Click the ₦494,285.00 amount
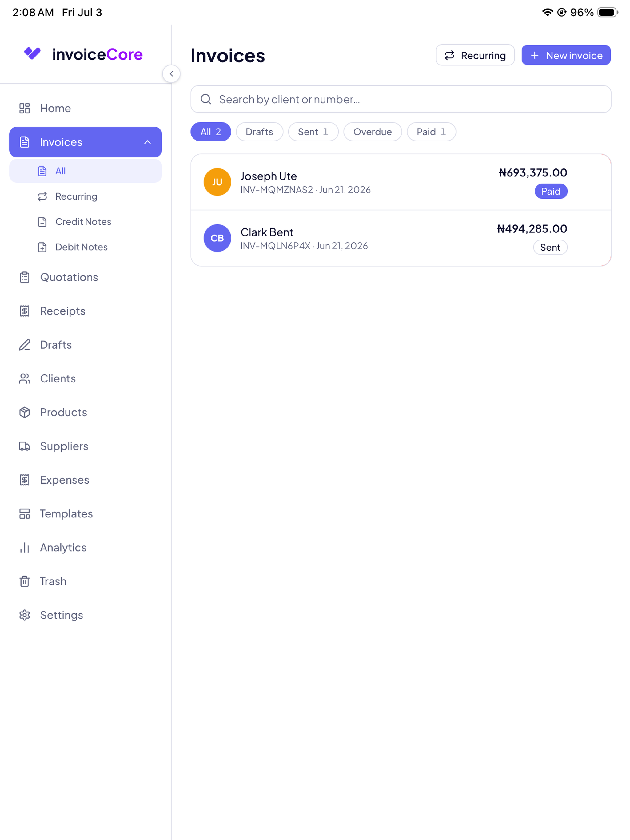 [x=532, y=229]
